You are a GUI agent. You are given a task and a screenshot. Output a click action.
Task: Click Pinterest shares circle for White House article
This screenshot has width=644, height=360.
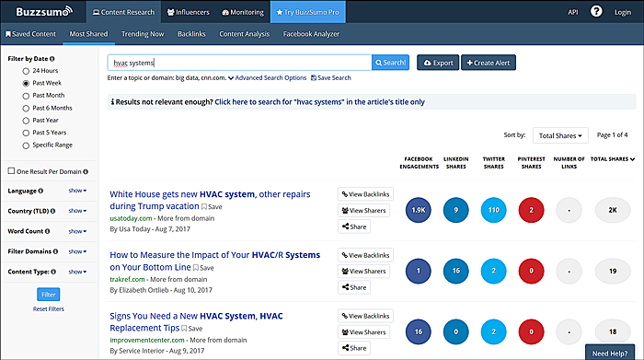(531, 210)
